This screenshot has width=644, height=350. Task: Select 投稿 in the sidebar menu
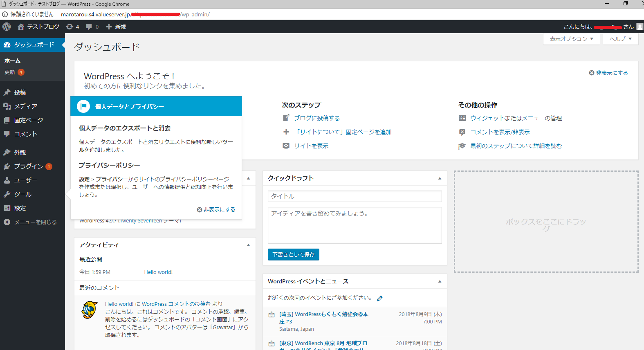pyautogui.click(x=20, y=92)
